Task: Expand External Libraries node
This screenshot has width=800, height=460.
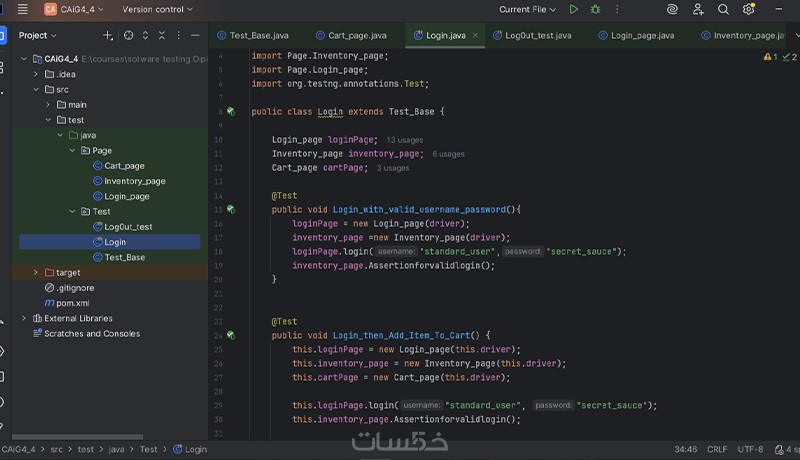Action: (x=24, y=318)
